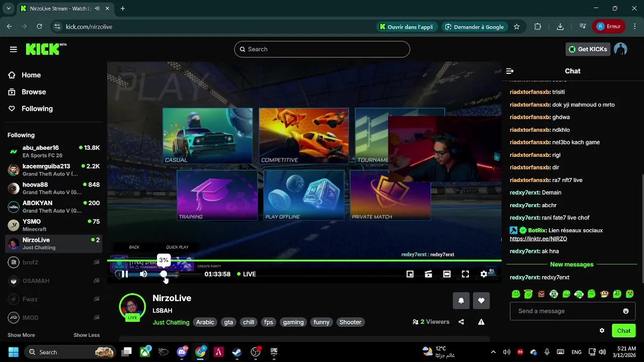This screenshot has width=644, height=362.
Task: Focus the Kick search bar
Action: (x=322, y=49)
